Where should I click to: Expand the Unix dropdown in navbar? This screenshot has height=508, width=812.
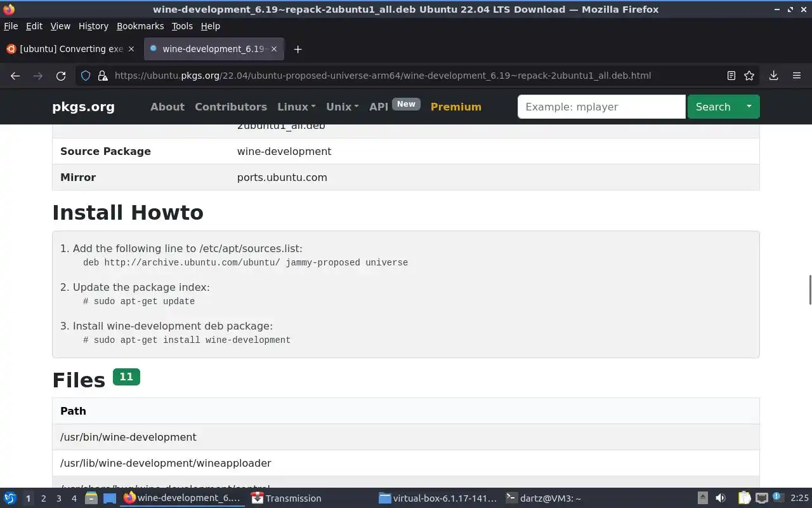(343, 107)
